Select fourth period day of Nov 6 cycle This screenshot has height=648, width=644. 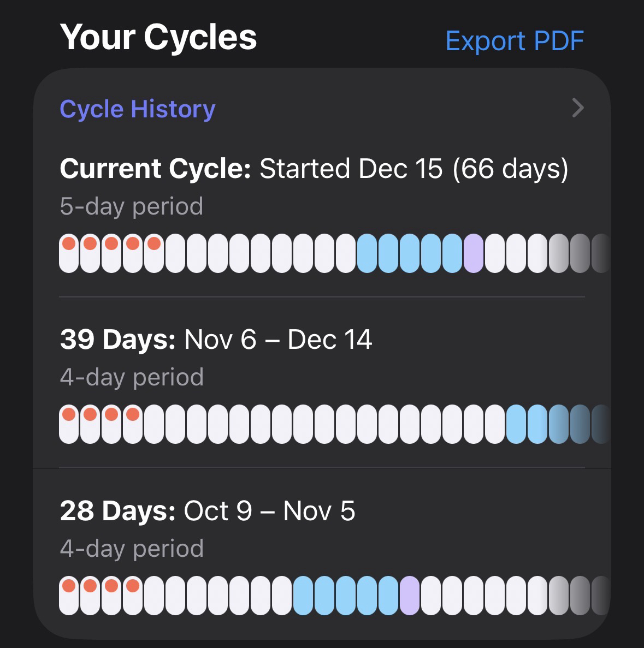[x=133, y=424]
